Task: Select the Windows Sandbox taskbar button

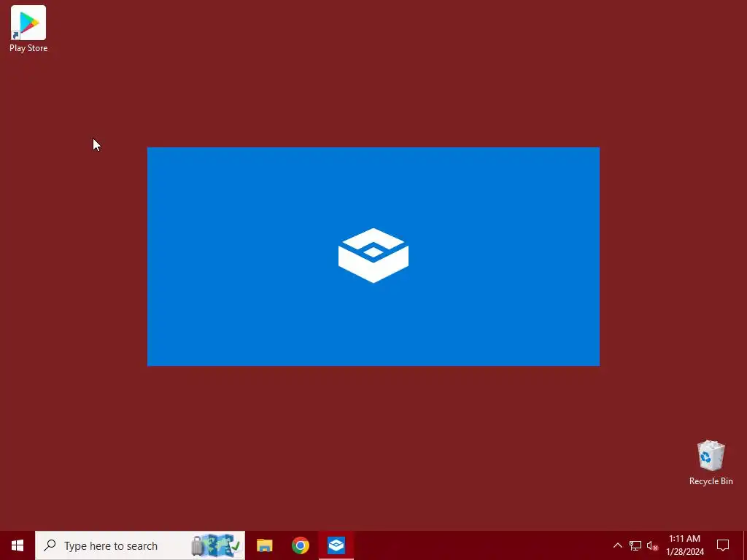Action: (336, 545)
